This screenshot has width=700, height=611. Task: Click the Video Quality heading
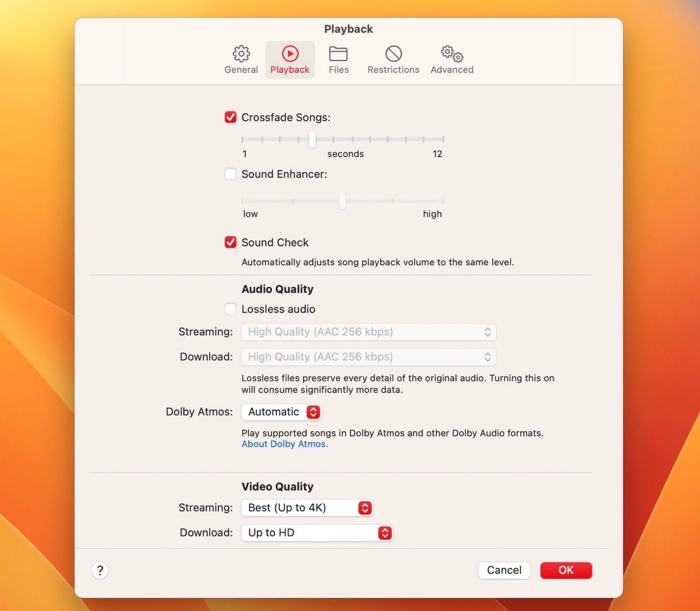[277, 487]
